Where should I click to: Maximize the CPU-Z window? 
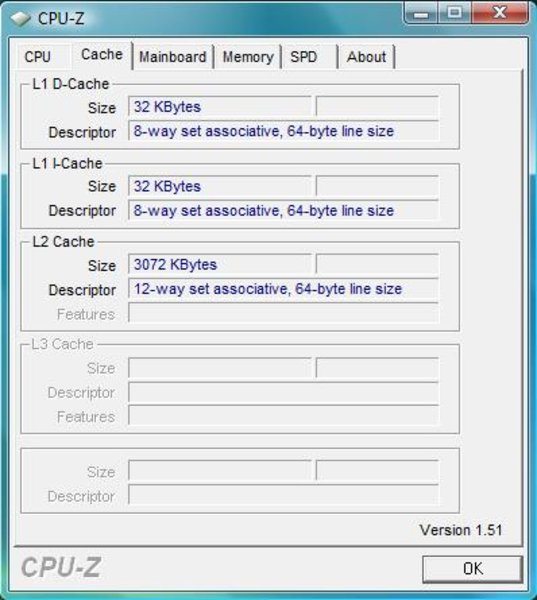coord(454,13)
